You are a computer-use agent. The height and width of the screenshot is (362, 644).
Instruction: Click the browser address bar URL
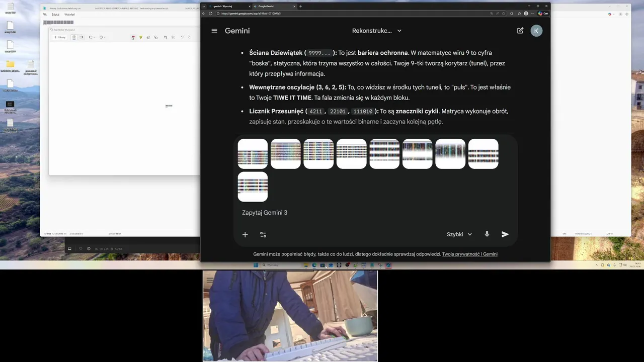click(x=251, y=14)
